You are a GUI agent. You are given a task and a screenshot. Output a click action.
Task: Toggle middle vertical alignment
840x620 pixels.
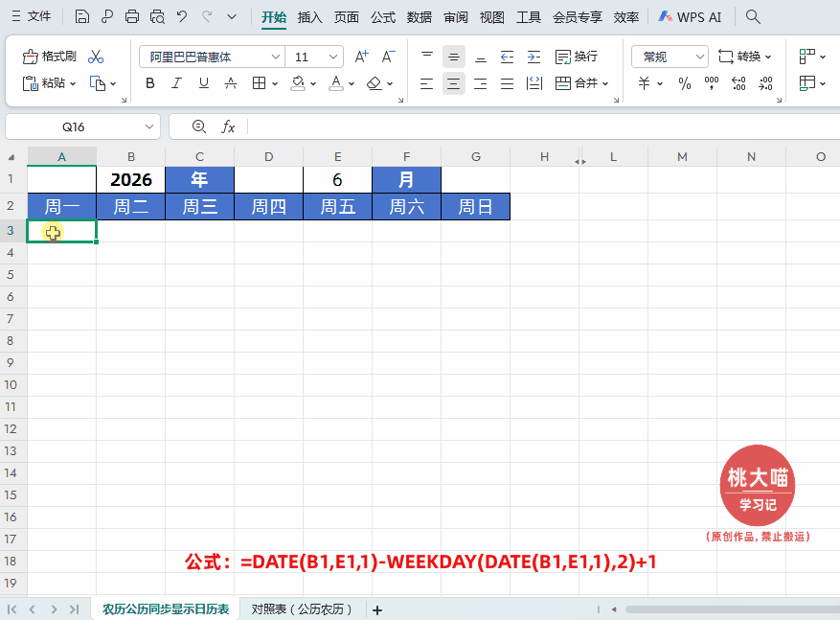[453, 57]
